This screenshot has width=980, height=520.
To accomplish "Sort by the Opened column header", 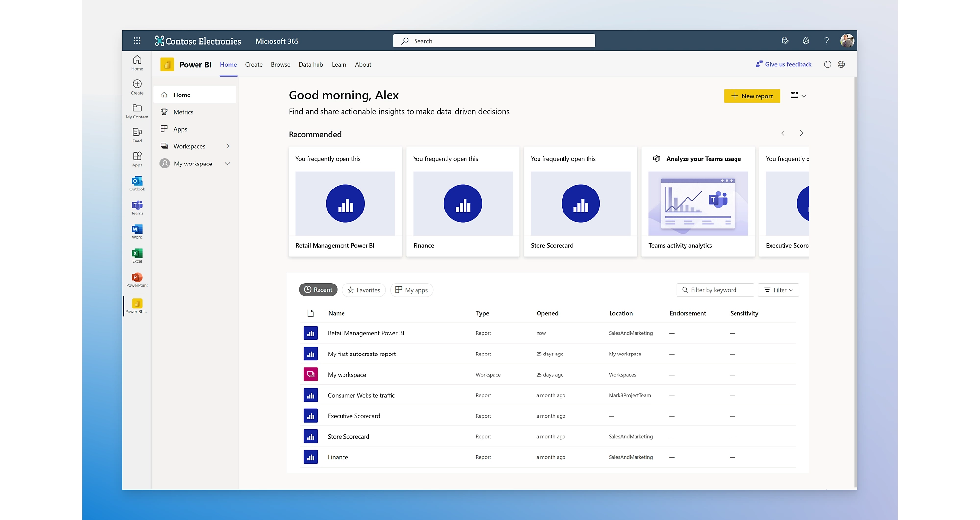I will 547,313.
